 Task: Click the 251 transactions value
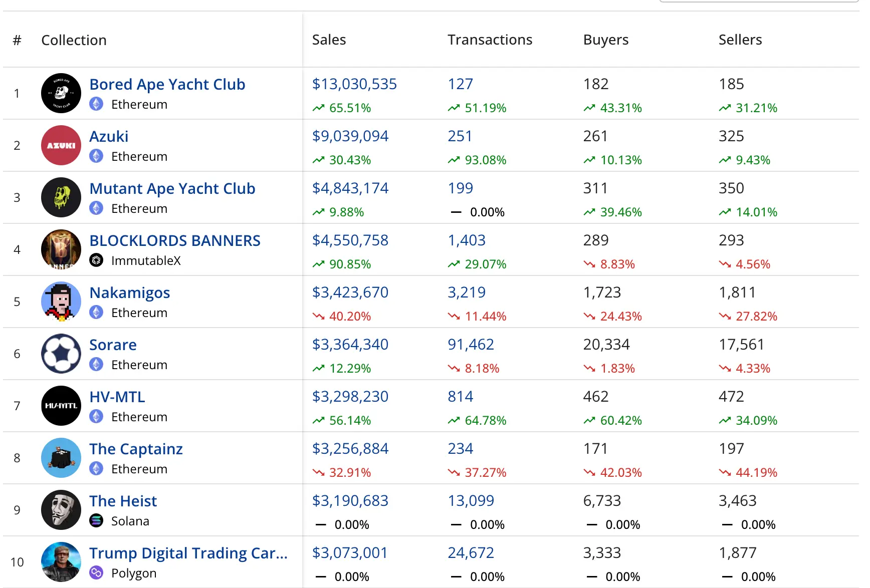(460, 136)
